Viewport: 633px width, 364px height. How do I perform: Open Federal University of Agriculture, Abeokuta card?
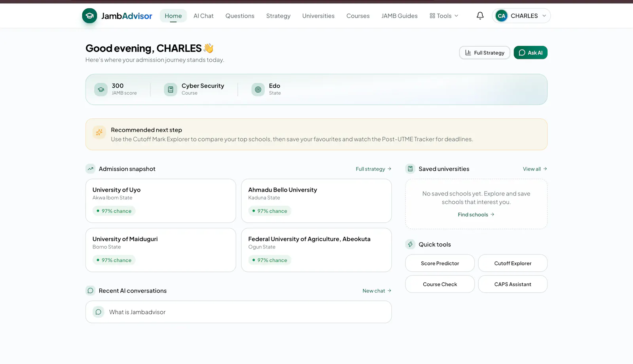[x=316, y=250]
